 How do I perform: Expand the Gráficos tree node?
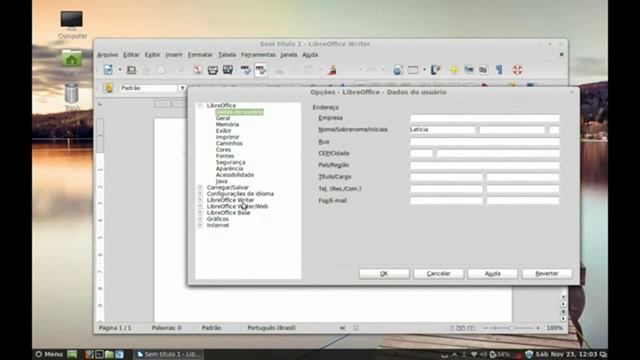coord(200,219)
